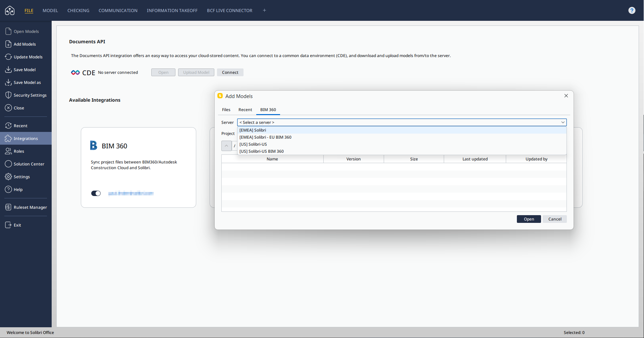Click the Solution Center circle icon
644x338 pixels.
8,164
